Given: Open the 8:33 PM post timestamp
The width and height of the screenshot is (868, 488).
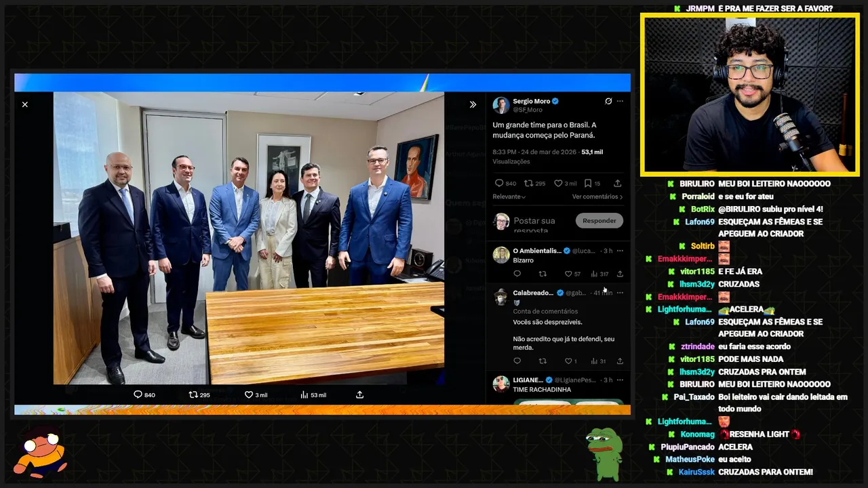Looking at the screenshot, I should (534, 152).
